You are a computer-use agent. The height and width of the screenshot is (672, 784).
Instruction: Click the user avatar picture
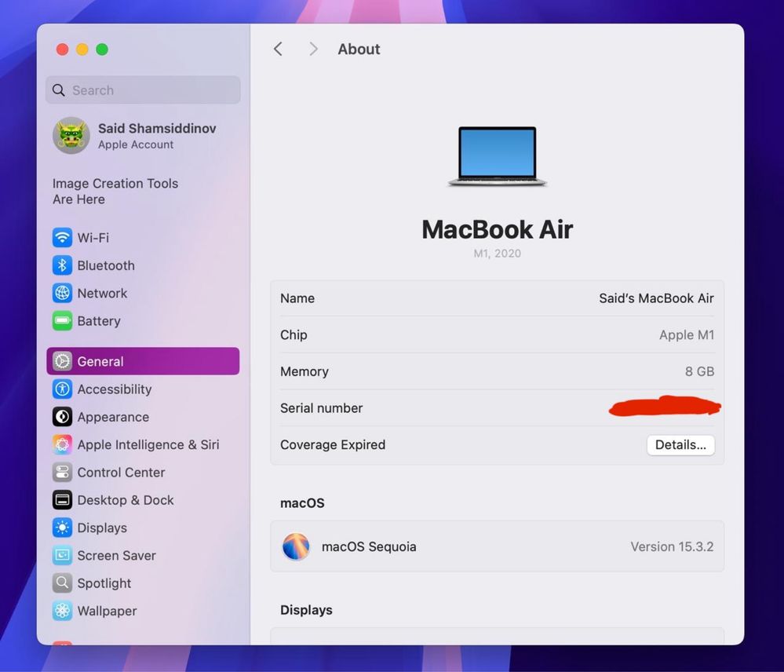coord(71,136)
